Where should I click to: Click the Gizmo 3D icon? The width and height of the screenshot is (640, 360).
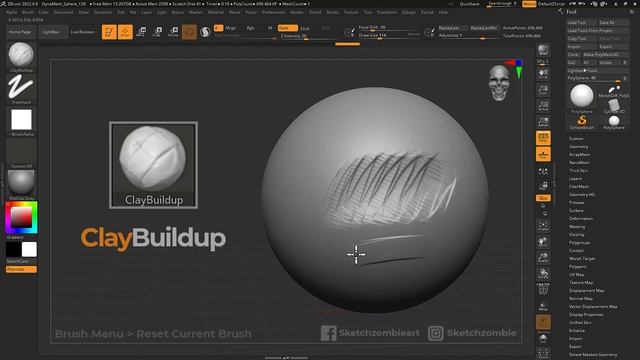[x=189, y=32]
